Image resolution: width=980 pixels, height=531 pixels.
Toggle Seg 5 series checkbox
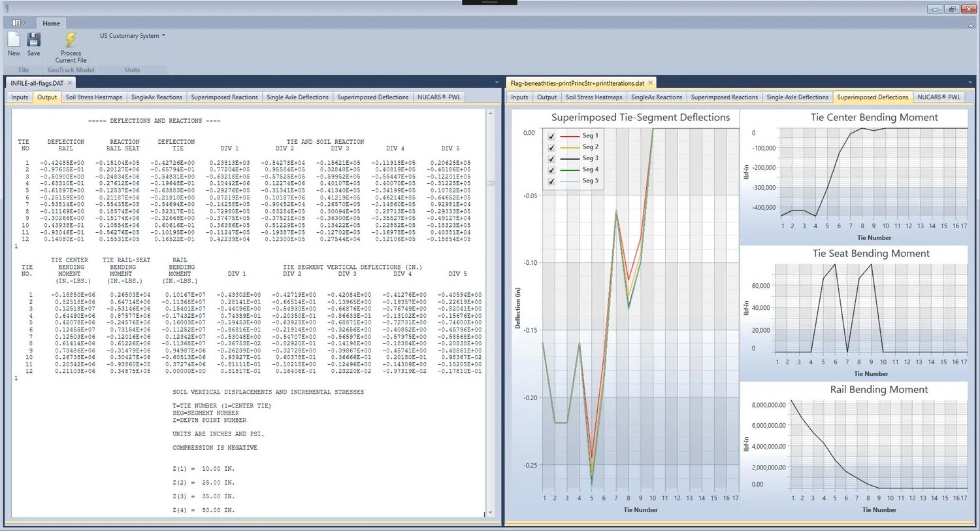click(552, 181)
